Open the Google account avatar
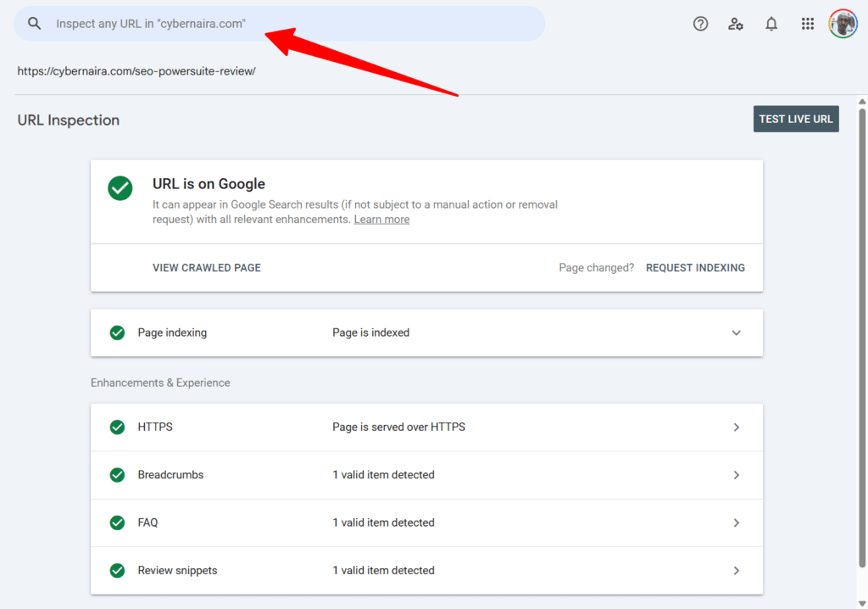This screenshot has height=609, width=868. click(x=843, y=24)
